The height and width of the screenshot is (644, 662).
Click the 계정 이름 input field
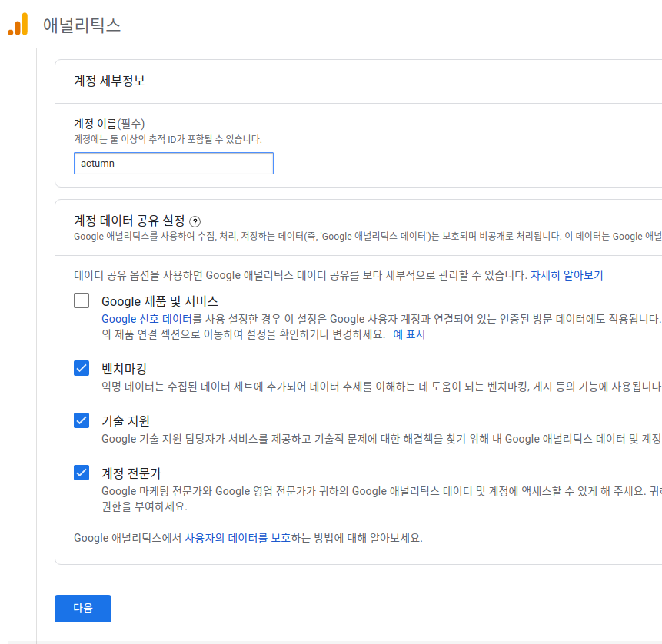tap(174, 164)
